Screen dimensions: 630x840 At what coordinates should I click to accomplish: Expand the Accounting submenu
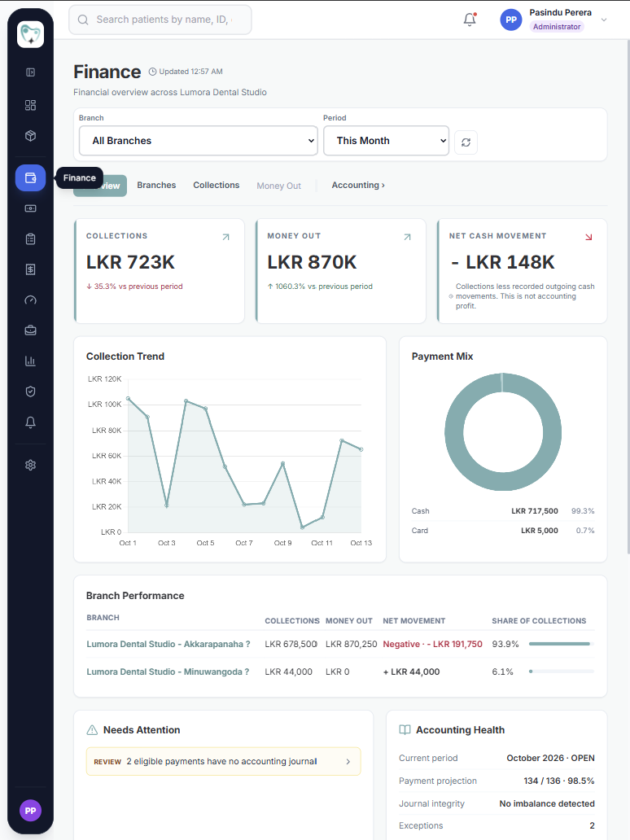tap(358, 186)
